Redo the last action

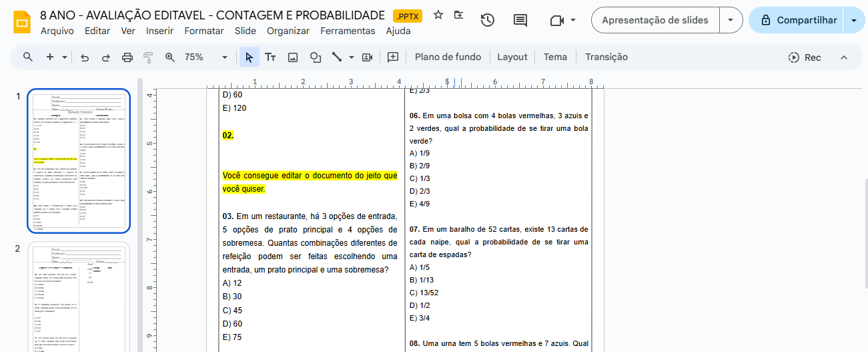pyautogui.click(x=106, y=57)
